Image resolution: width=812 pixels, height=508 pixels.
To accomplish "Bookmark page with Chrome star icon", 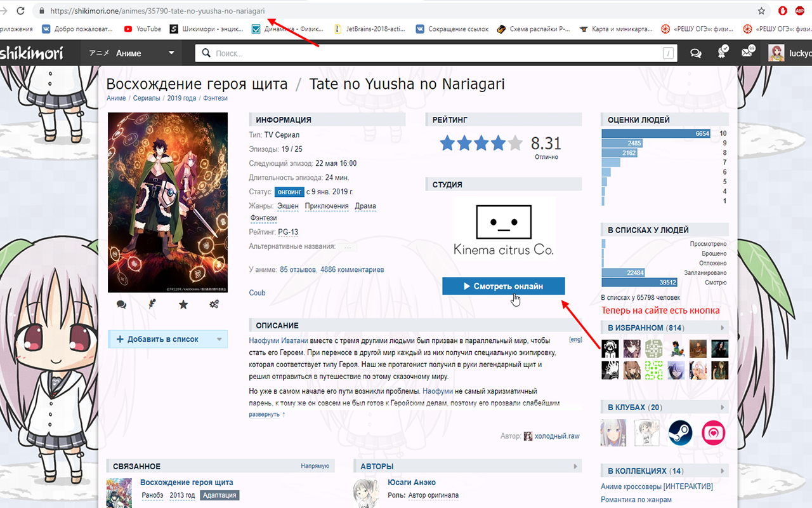I will pyautogui.click(x=761, y=11).
